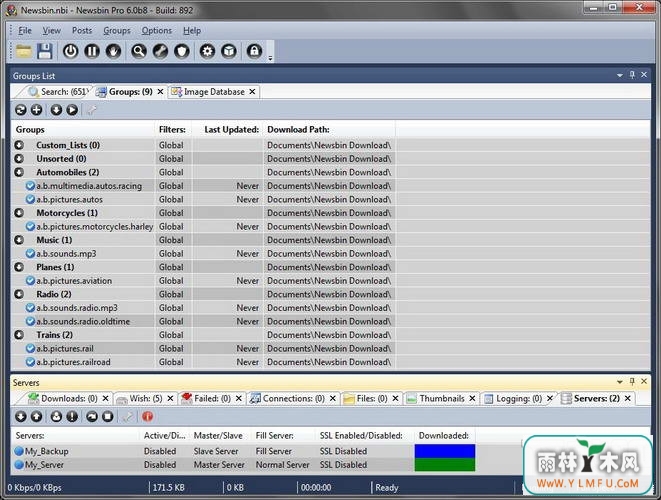This screenshot has height=500, width=661.
Task: Toggle check on a.b.multimedia.autos.racing
Action: click(x=30, y=185)
